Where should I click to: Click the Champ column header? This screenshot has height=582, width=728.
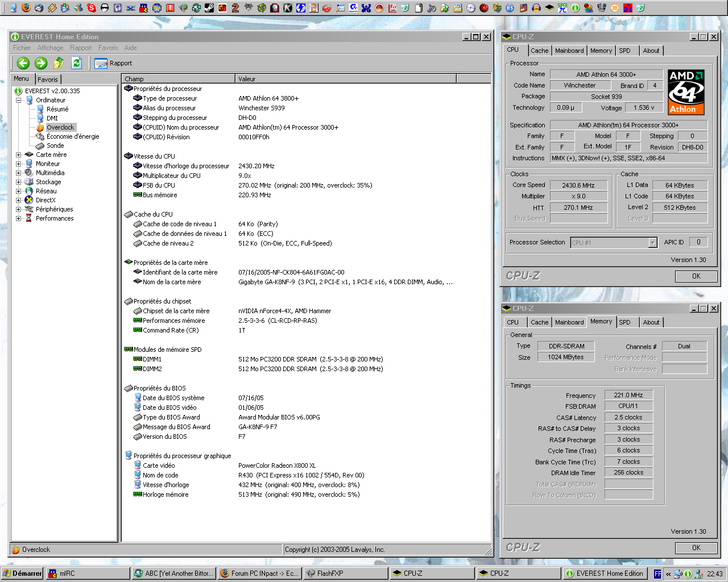(x=179, y=79)
